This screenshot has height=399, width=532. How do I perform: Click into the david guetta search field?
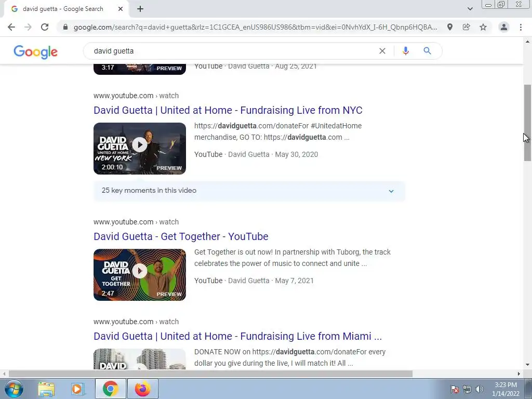[234, 51]
